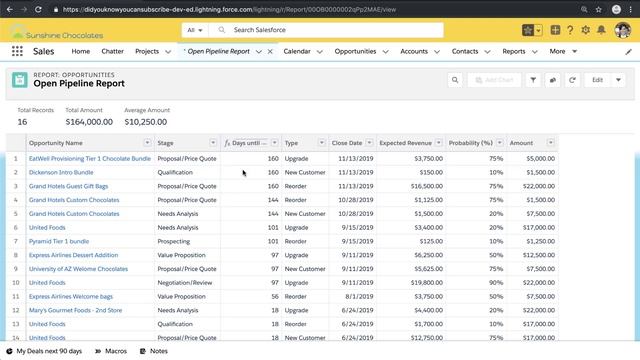
Task: Open University of AZ Welcome Chocolates link
Action: click(78, 269)
